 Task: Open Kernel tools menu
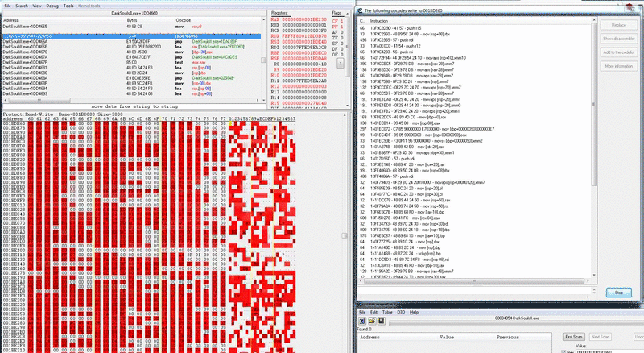[89, 6]
